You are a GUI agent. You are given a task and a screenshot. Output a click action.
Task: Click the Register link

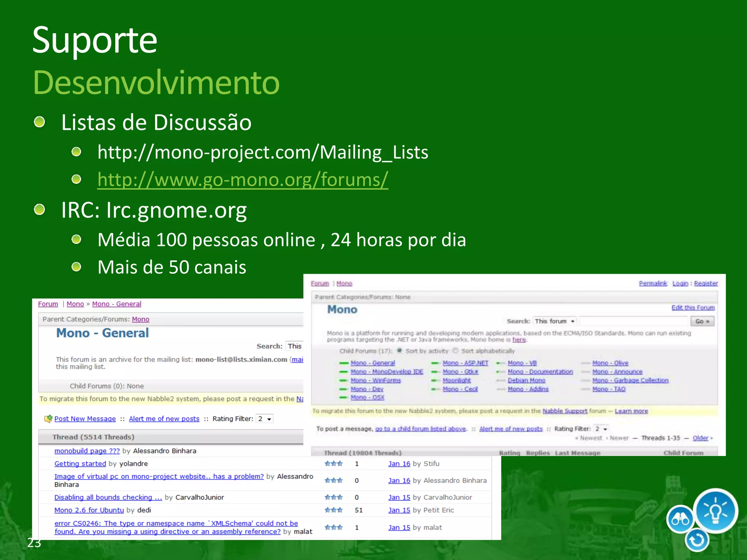pos(706,283)
